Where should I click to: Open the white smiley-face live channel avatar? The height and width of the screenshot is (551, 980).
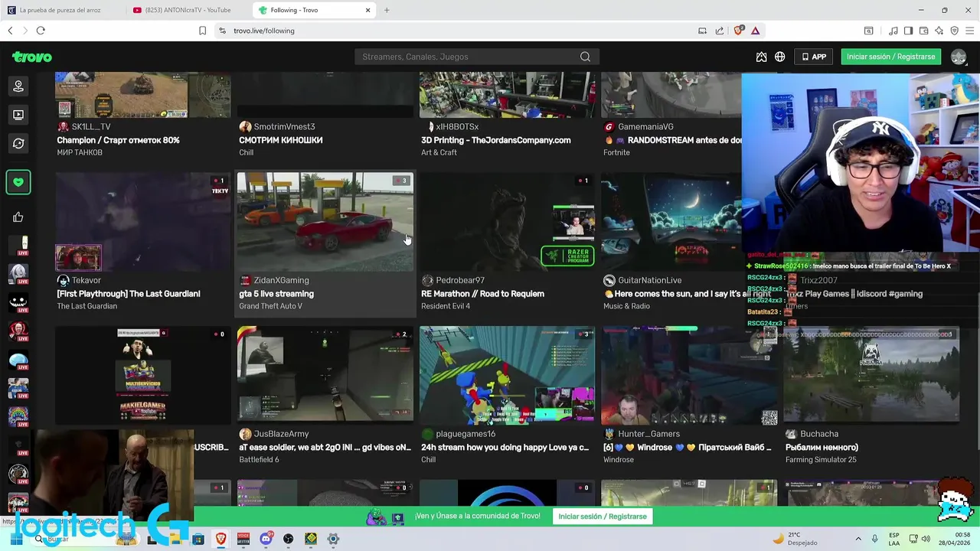18,303
